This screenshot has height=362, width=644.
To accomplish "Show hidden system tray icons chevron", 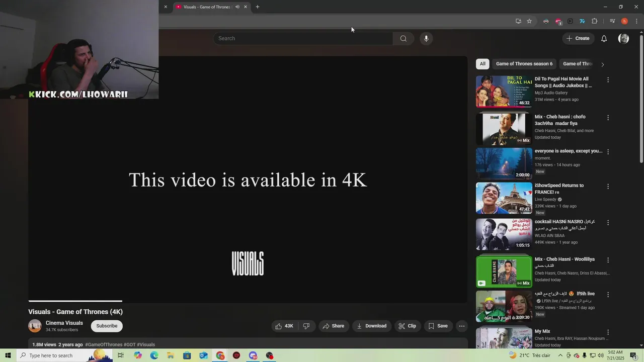I will click(560, 355).
